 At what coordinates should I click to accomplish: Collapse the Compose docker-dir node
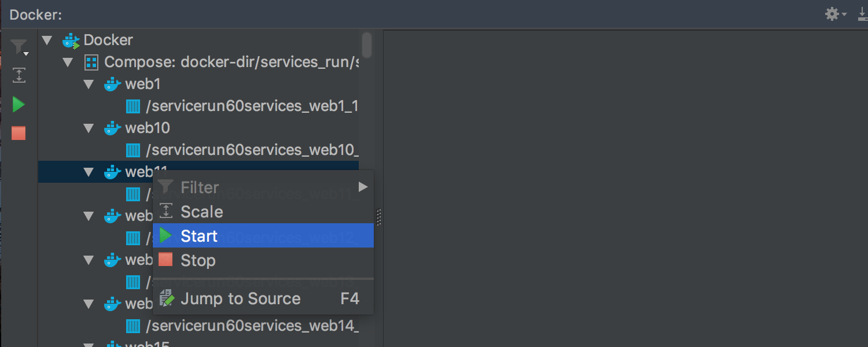(x=68, y=62)
